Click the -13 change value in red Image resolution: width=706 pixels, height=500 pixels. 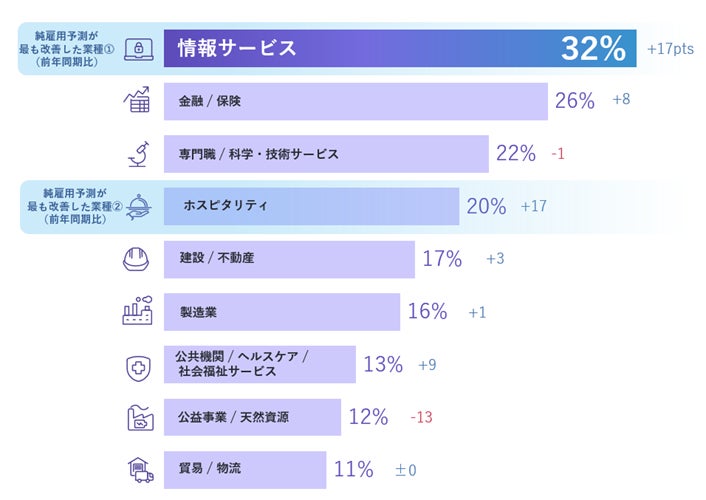[421, 417]
